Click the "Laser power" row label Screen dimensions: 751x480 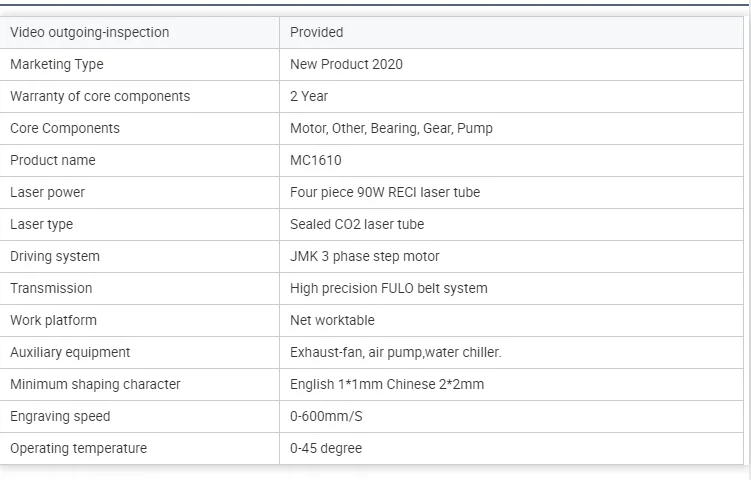pyautogui.click(x=48, y=192)
